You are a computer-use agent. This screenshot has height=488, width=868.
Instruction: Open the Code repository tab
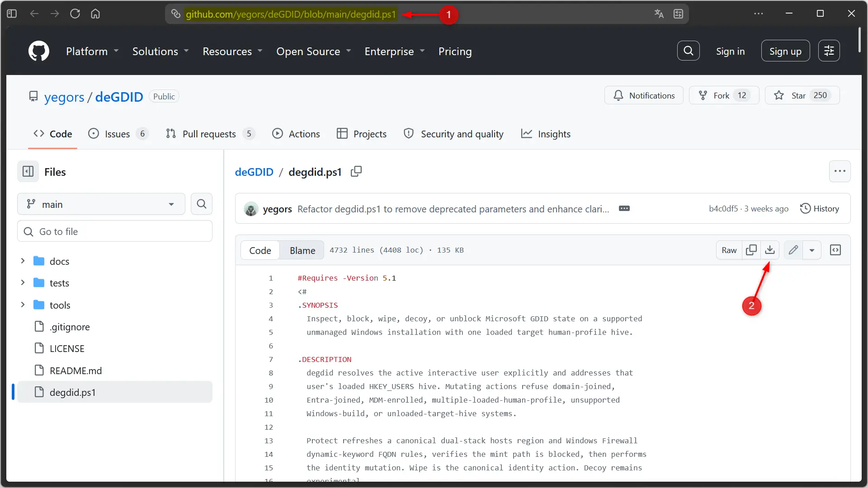[52, 134]
